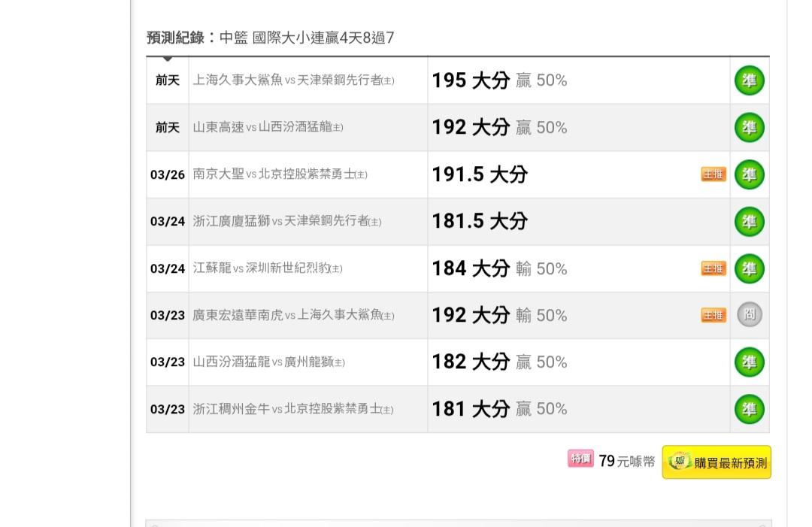The height and width of the screenshot is (527, 812).
Task: Open 上海久事大鯊魚 vs 天津榮鋼先行者 matchup
Action: (293, 80)
